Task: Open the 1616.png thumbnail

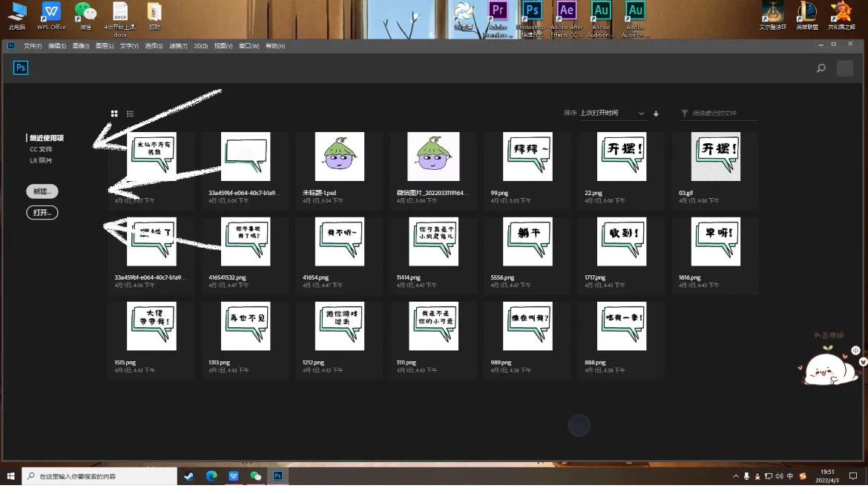Action: 716,242
